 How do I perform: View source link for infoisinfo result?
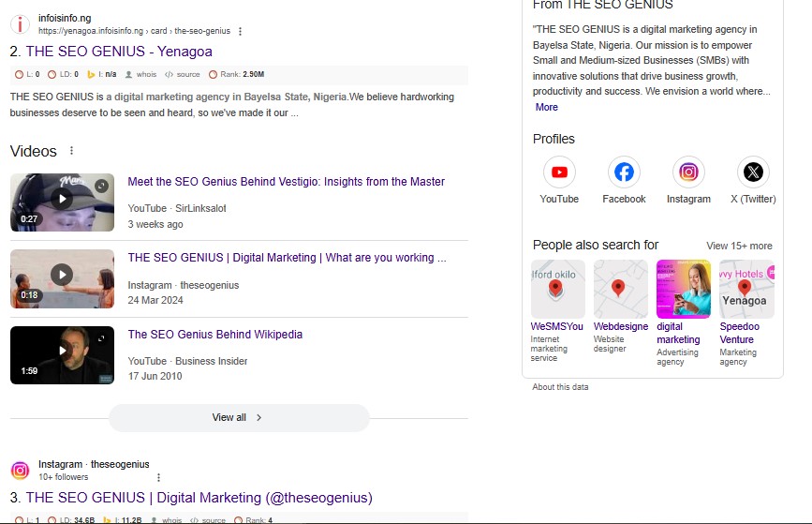click(x=183, y=74)
